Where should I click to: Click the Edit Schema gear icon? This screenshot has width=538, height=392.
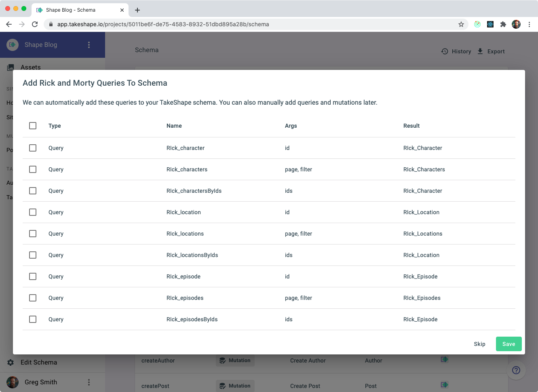[x=11, y=362]
